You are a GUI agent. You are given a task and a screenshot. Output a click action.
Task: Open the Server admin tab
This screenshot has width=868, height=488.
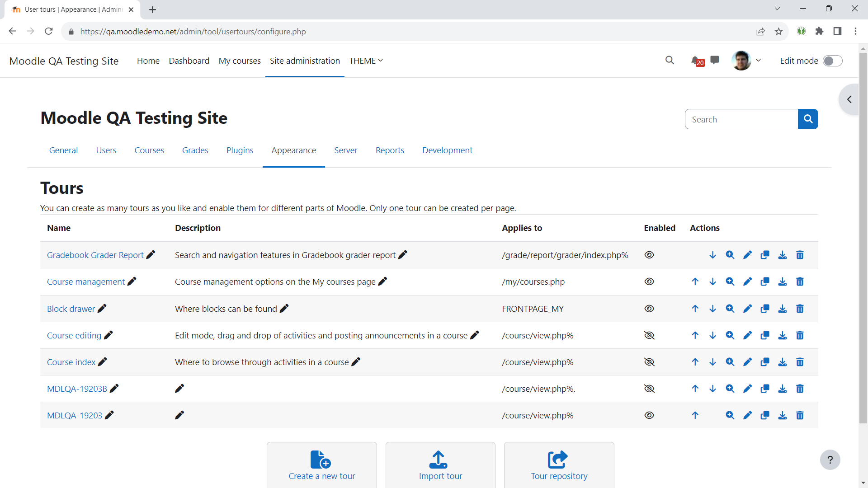[346, 150]
